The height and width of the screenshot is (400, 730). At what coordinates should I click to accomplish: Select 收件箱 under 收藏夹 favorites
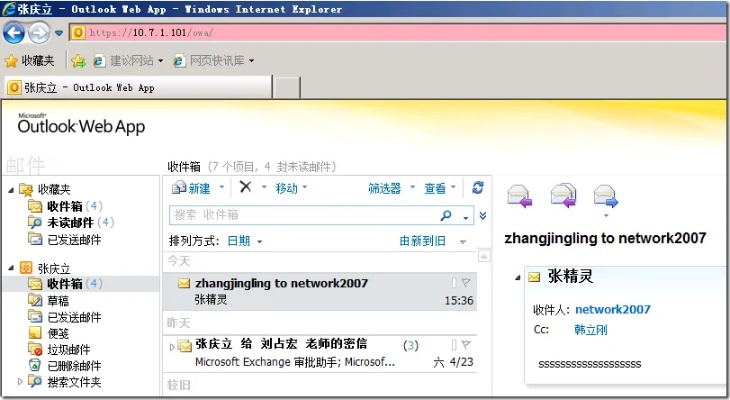point(65,206)
